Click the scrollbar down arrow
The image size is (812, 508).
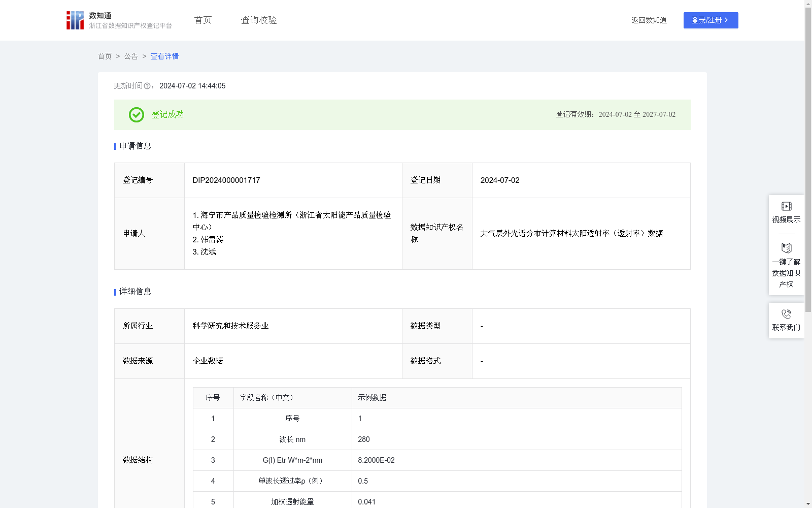coord(808,504)
